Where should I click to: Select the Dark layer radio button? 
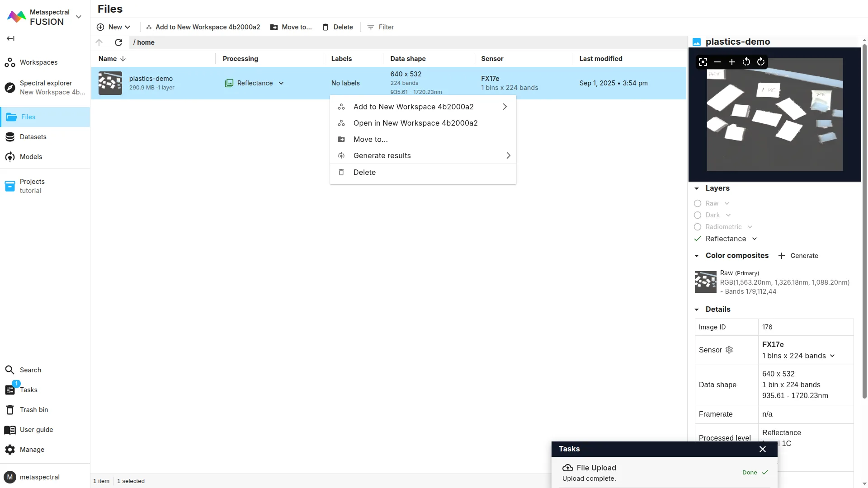[698, 216]
